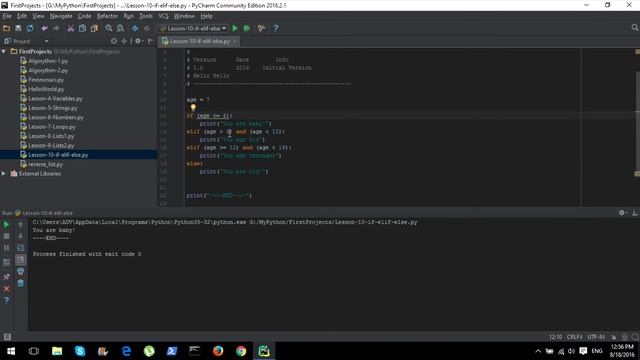This screenshot has width=640, height=360.
Task: Open Skype from the taskbar
Action: [80, 351]
